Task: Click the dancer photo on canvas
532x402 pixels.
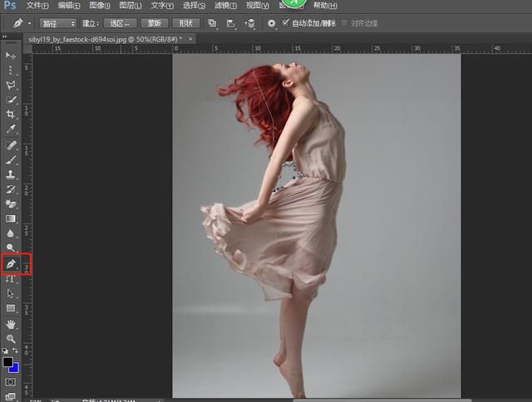Action: pos(317,226)
